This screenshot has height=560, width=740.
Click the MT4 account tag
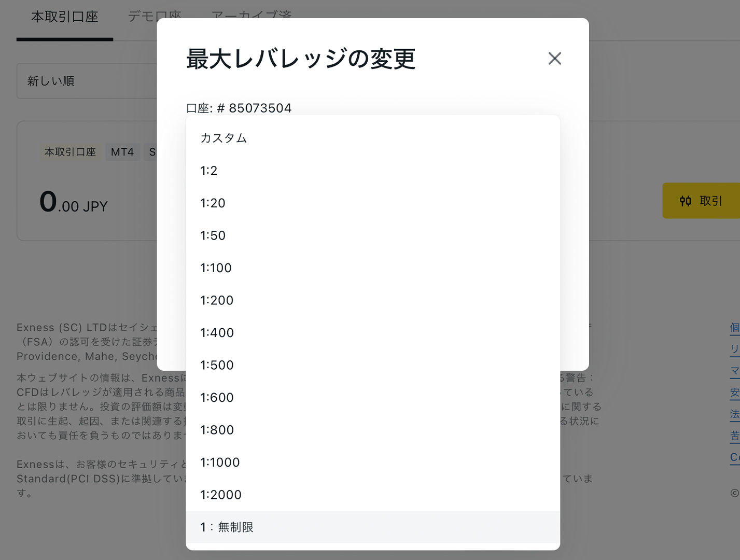[122, 152]
